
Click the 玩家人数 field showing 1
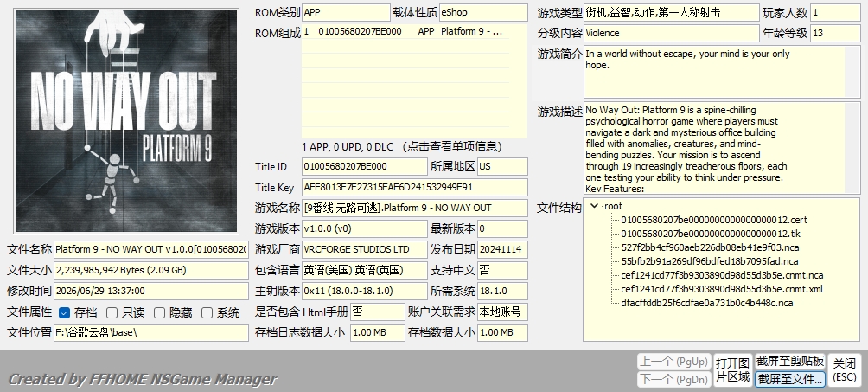tap(835, 12)
